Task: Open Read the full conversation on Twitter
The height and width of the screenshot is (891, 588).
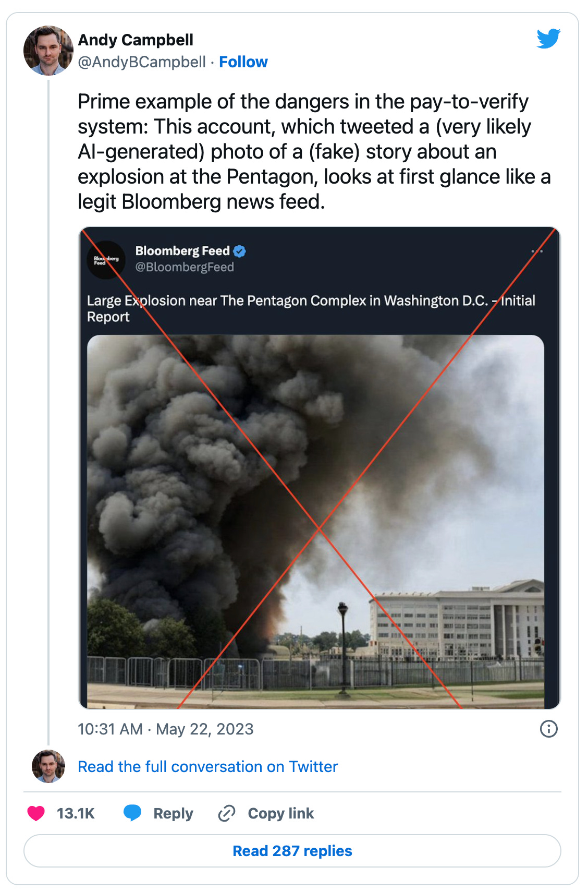Action: 207,766
